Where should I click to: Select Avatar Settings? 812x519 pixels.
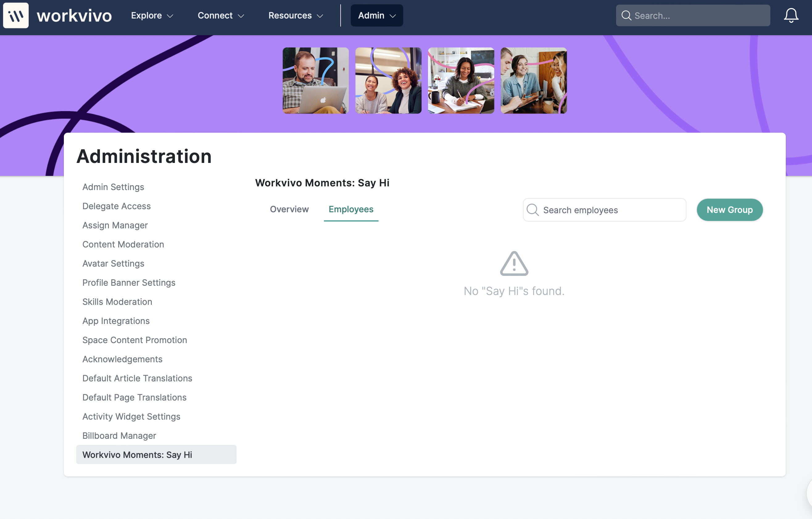[x=113, y=264]
